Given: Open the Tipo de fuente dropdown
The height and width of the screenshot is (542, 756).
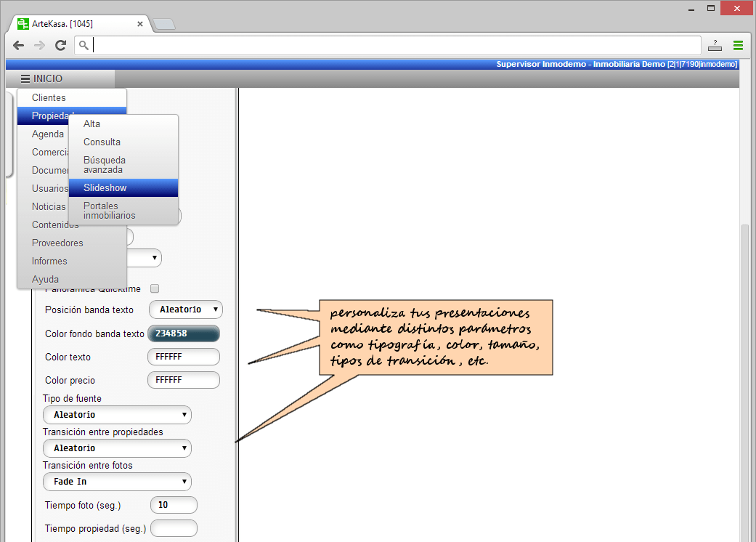Looking at the screenshot, I should coord(117,415).
